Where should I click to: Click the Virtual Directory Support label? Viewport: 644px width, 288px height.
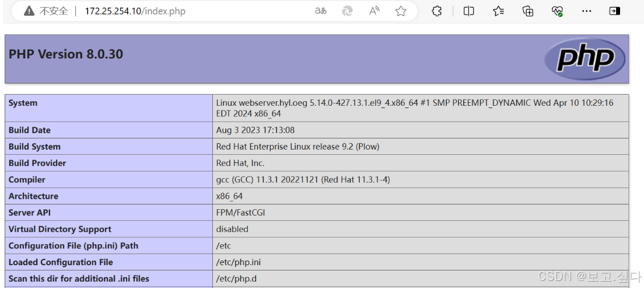pyautogui.click(x=60, y=229)
